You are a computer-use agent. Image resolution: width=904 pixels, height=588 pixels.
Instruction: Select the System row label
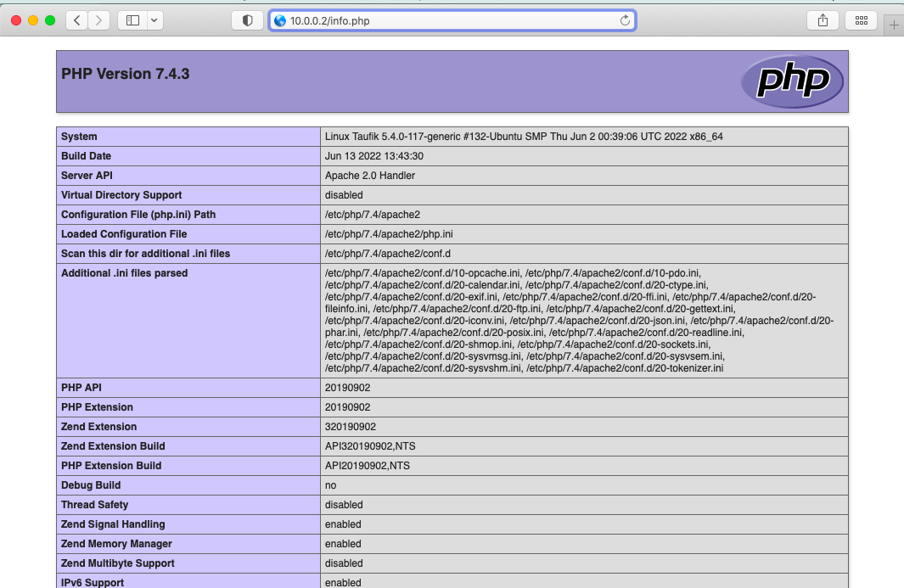pos(79,137)
